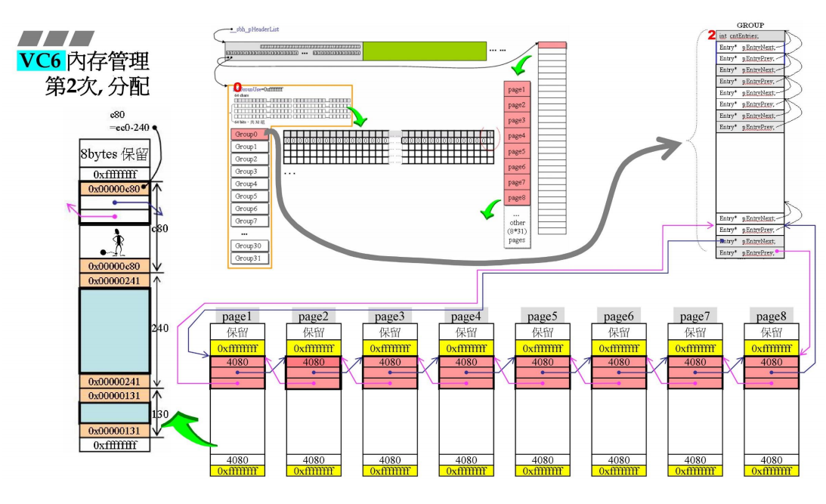Click the gray page4 column heading

tap(466, 316)
